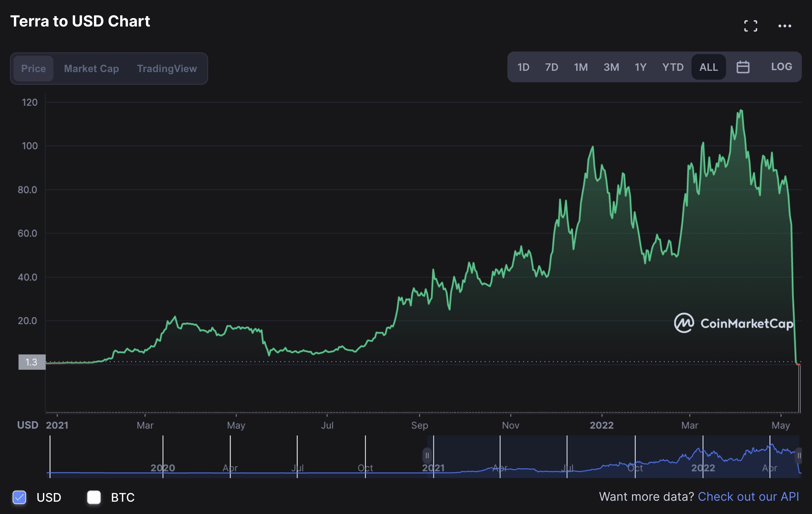Select the 3M time range
This screenshot has width=812, height=514.
[611, 67]
